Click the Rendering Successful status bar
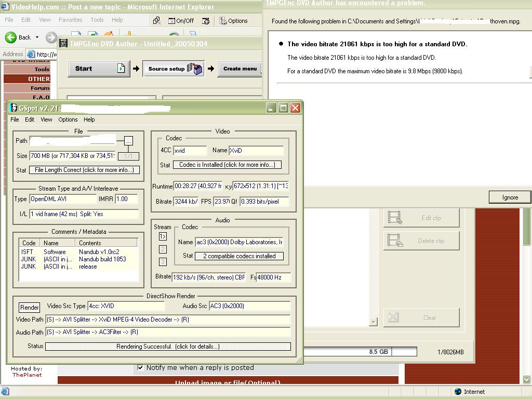Screen dimensions: 532x399 [168, 347]
